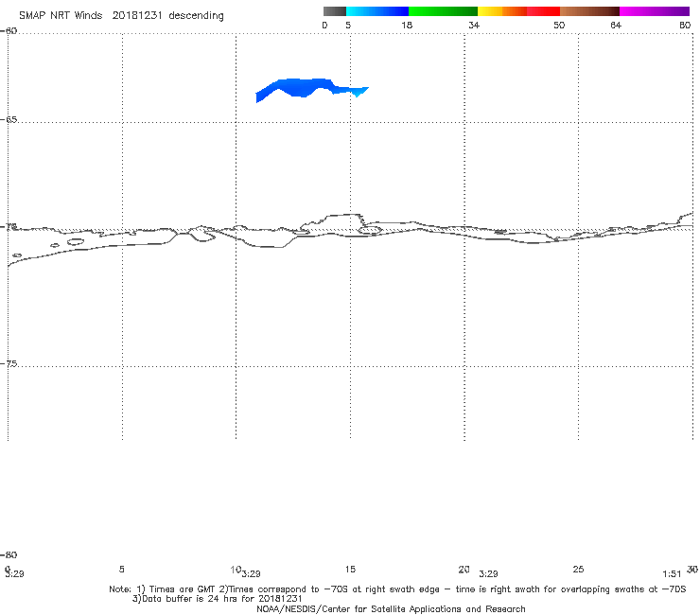
Task: Click the color bar scale label '80'
Action: (x=685, y=26)
